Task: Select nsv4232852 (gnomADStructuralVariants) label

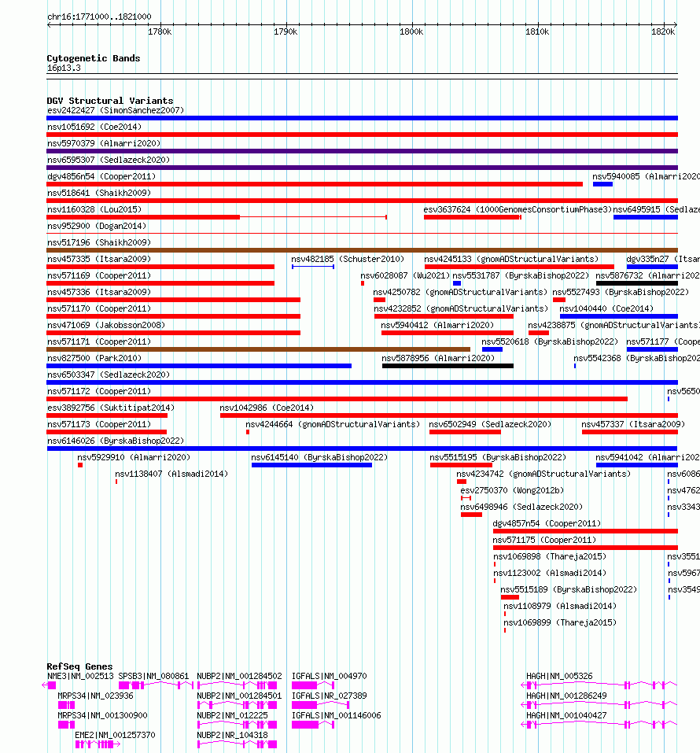Action: 461,308
